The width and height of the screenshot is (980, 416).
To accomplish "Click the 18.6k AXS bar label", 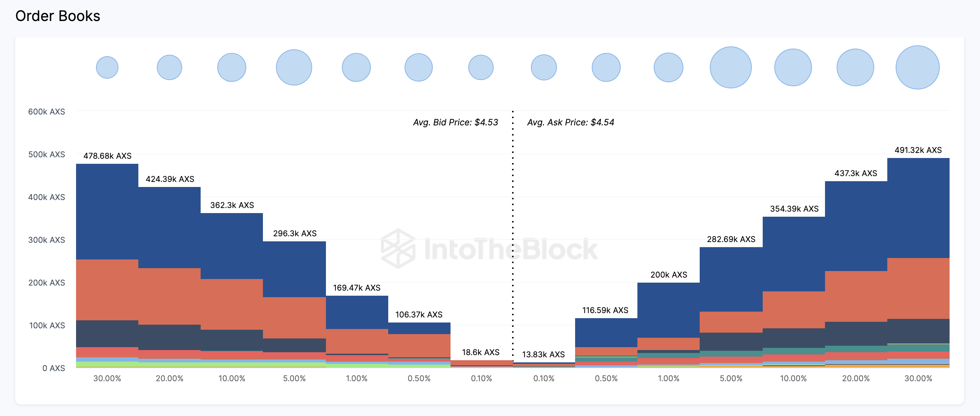I will 481,352.
